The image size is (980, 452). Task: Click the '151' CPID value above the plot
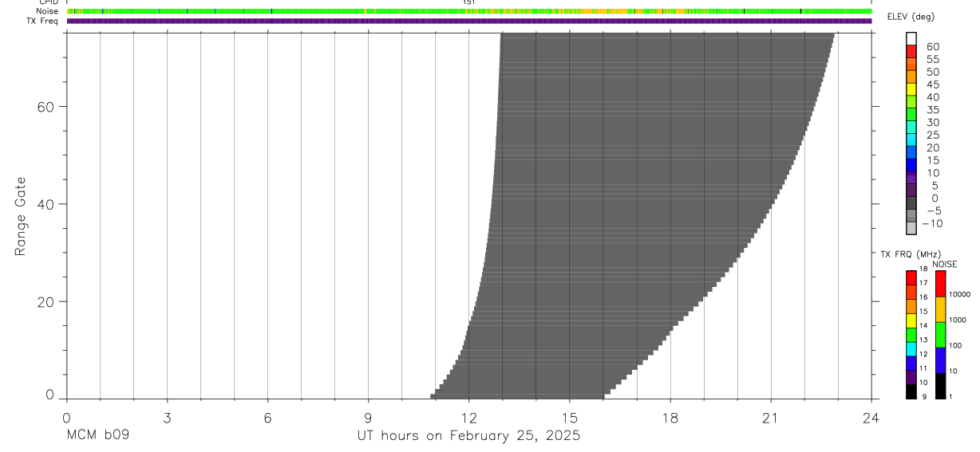click(468, 3)
